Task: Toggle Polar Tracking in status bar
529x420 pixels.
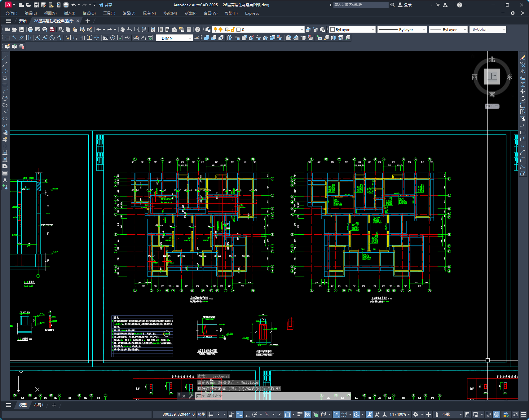Action: tap(255, 414)
